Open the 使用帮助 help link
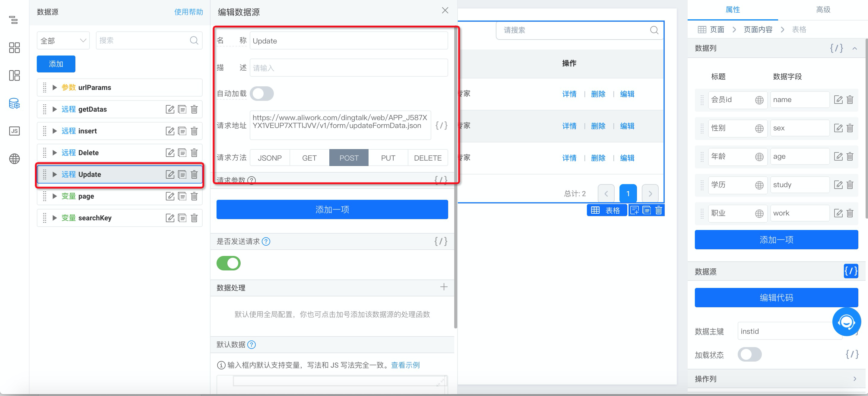This screenshot has height=396, width=868. pyautogui.click(x=188, y=12)
